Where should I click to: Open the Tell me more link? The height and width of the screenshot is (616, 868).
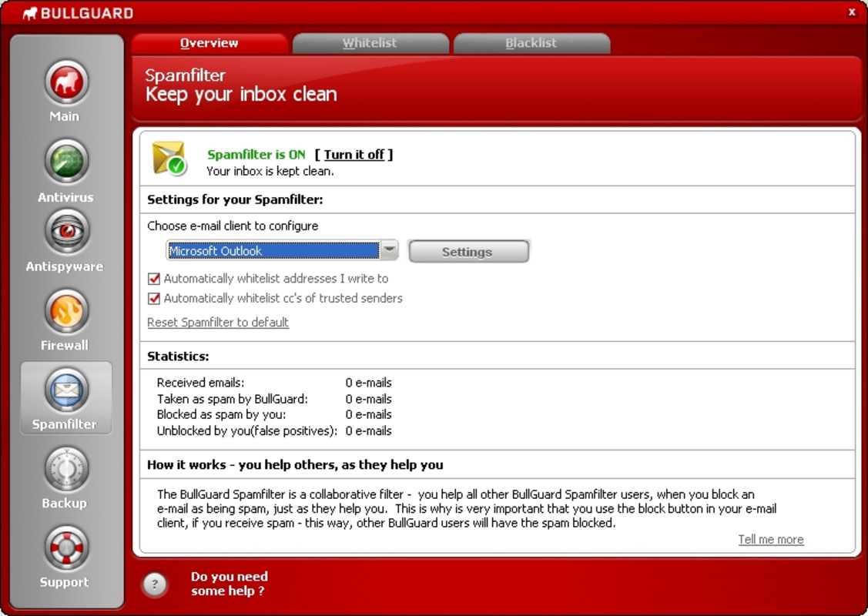click(x=770, y=539)
